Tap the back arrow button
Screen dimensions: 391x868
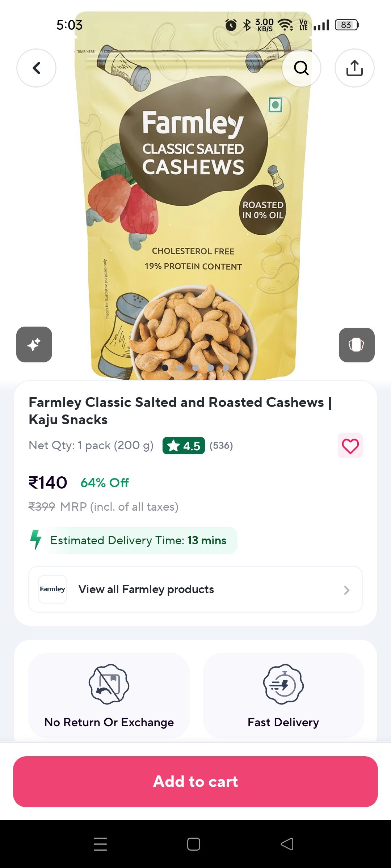pos(36,68)
